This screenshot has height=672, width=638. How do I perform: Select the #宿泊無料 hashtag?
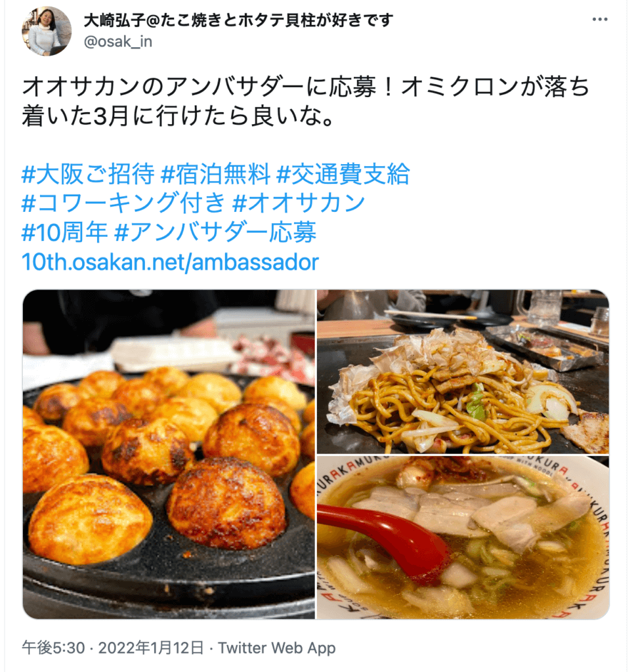[x=216, y=173]
